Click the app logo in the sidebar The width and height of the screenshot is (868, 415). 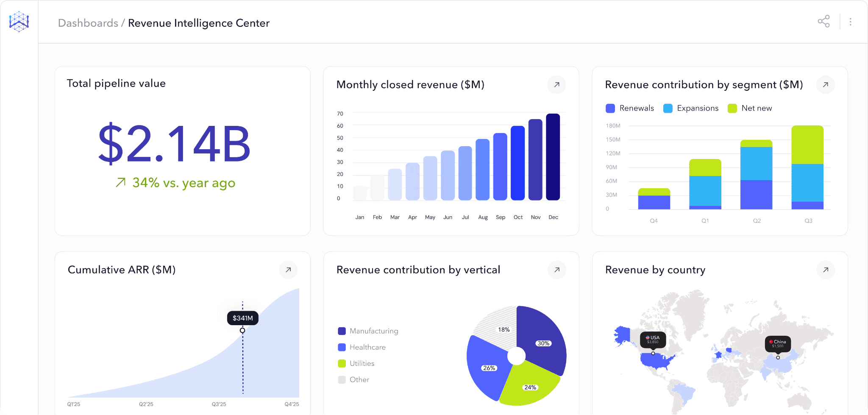tap(19, 22)
